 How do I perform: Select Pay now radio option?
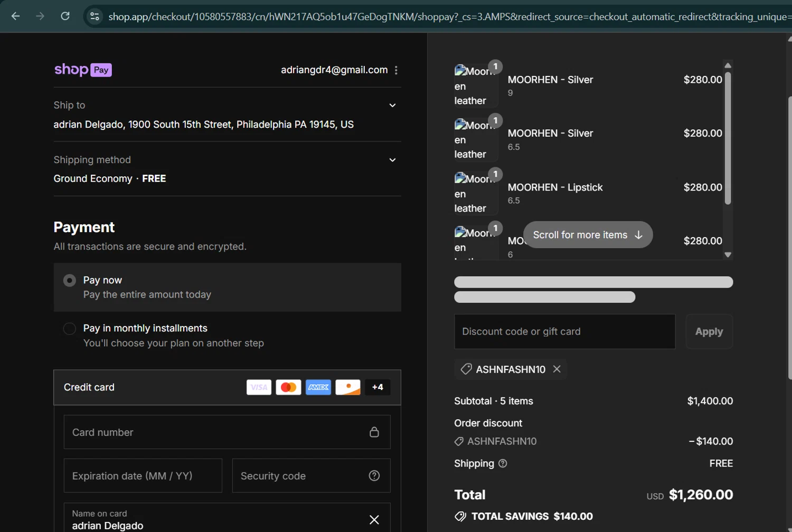pos(70,280)
